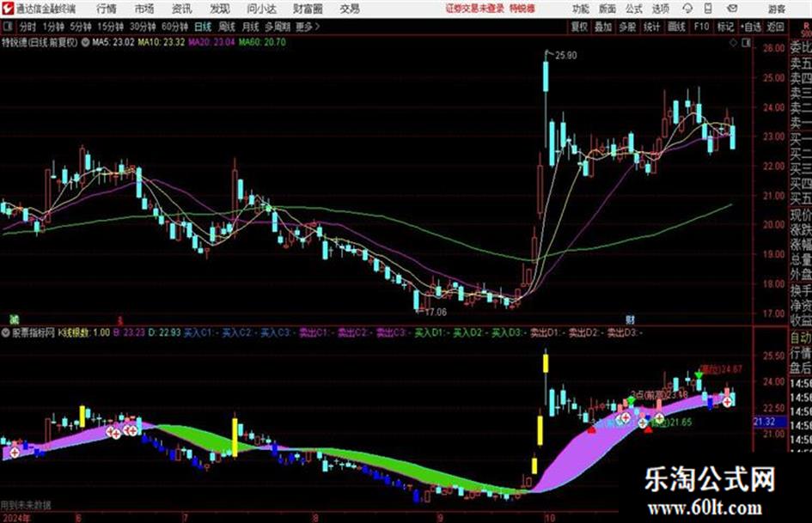
Task: Open the 资讯 menu
Action: tap(181, 9)
